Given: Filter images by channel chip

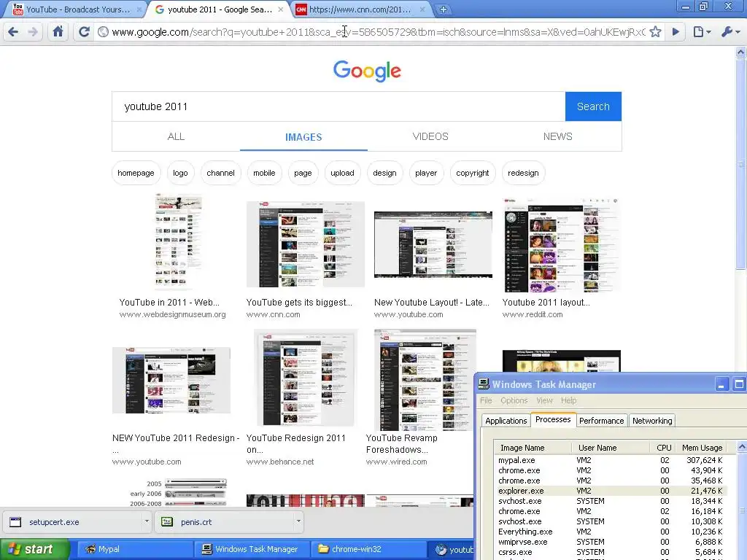Looking at the screenshot, I should (220, 173).
